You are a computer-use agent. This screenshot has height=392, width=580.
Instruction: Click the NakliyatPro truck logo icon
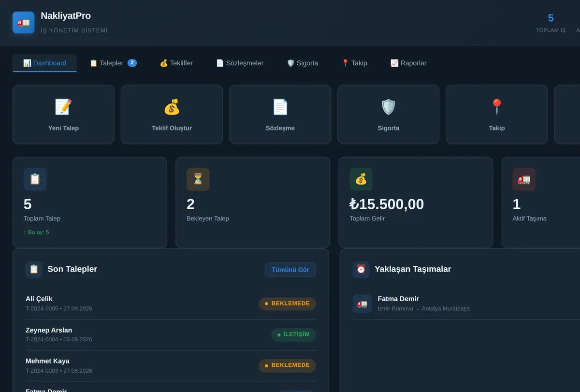coord(24,23)
